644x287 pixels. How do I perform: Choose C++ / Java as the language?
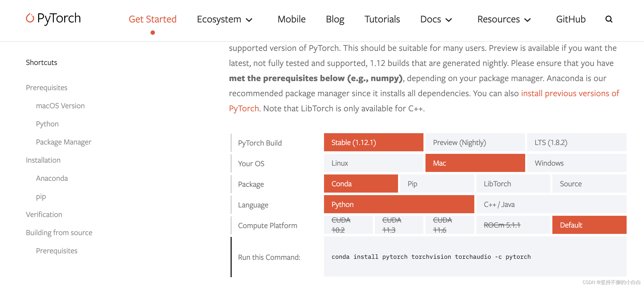point(551,204)
